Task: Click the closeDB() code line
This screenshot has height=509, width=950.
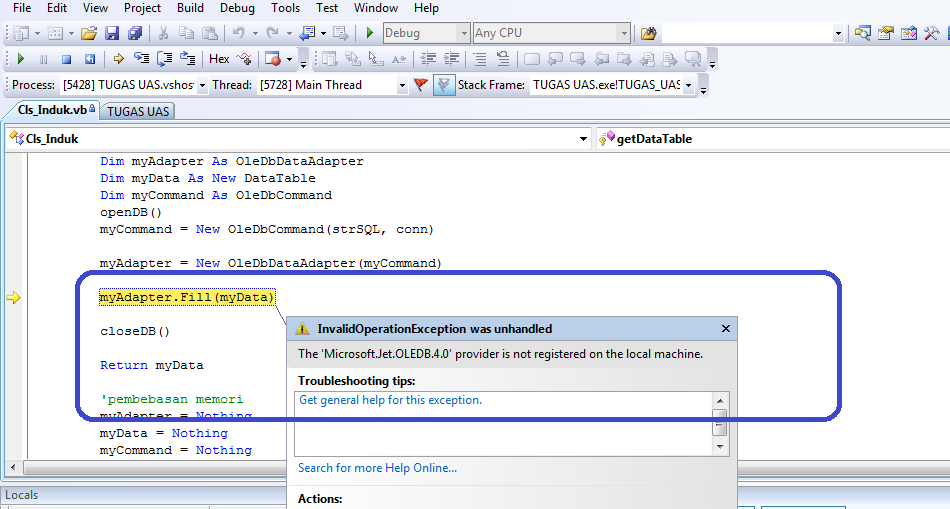Action: (x=135, y=331)
